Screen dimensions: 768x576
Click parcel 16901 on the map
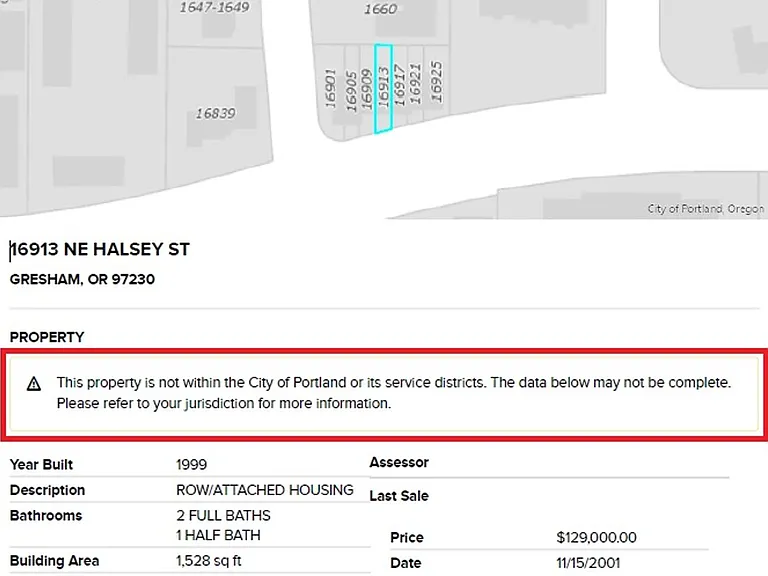pos(331,89)
